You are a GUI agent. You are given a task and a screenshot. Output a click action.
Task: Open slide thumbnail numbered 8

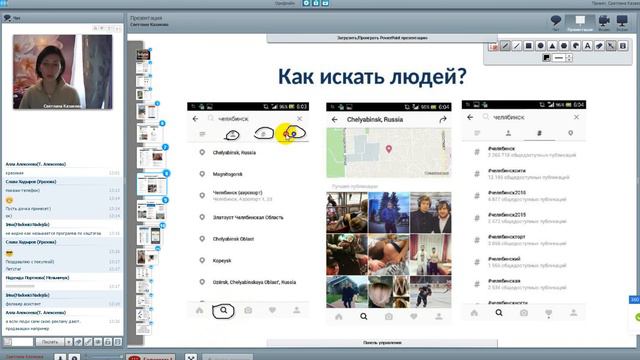point(151,184)
